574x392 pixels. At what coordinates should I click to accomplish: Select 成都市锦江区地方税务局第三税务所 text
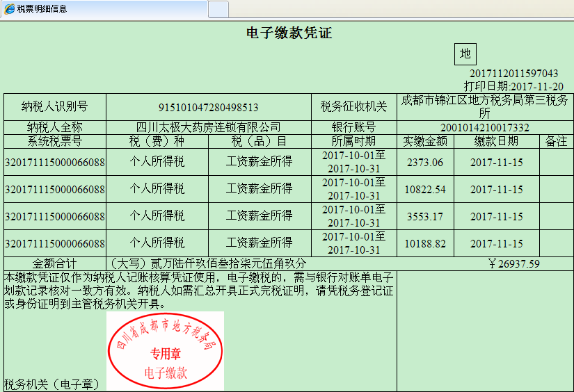coord(485,106)
